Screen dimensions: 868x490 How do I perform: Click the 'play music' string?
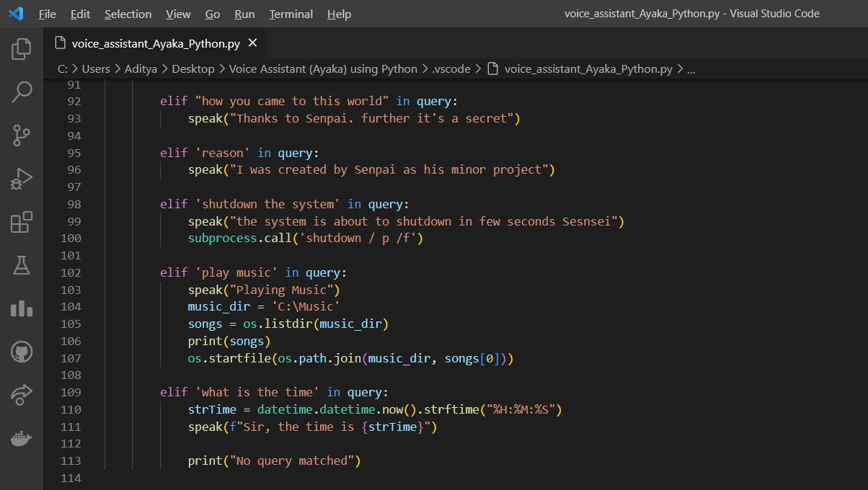tap(236, 273)
